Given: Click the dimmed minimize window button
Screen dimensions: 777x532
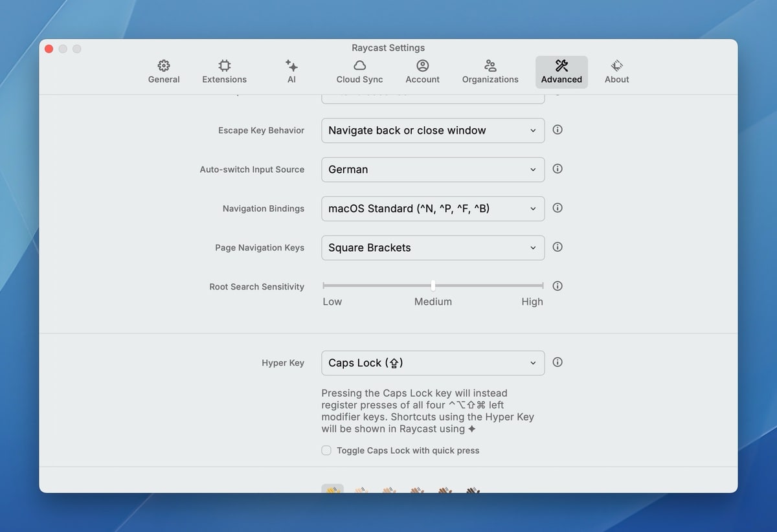Looking at the screenshot, I should (63, 49).
